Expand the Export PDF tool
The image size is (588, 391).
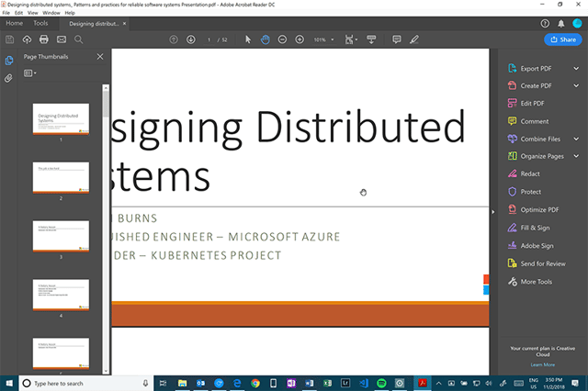pos(576,68)
